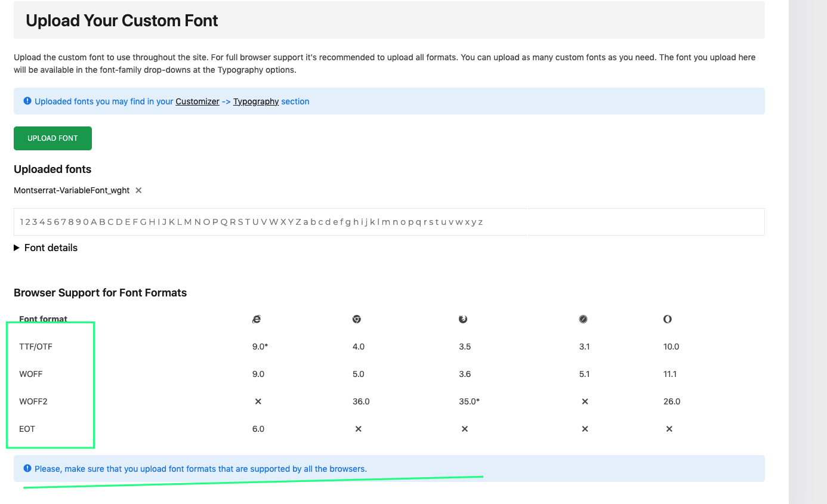The image size is (827, 504).
Task: Click the 3.1 Safari value for TTF/OTF
Action: pyautogui.click(x=585, y=347)
